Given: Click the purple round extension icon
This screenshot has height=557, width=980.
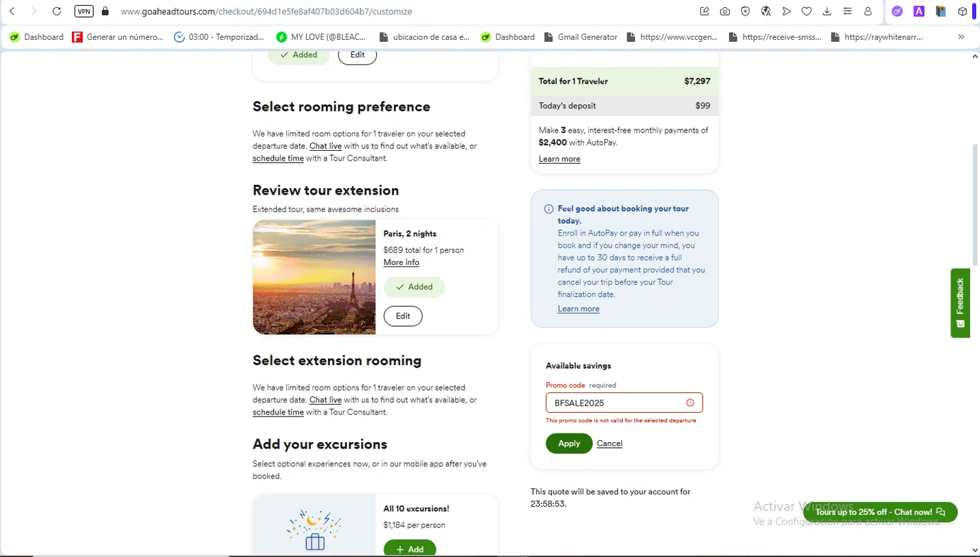Looking at the screenshot, I should click(898, 11).
